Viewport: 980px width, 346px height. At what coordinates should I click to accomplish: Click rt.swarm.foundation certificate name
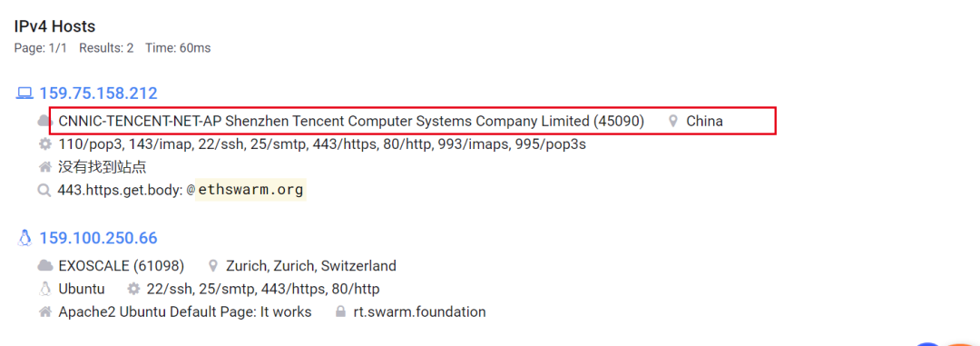(418, 311)
